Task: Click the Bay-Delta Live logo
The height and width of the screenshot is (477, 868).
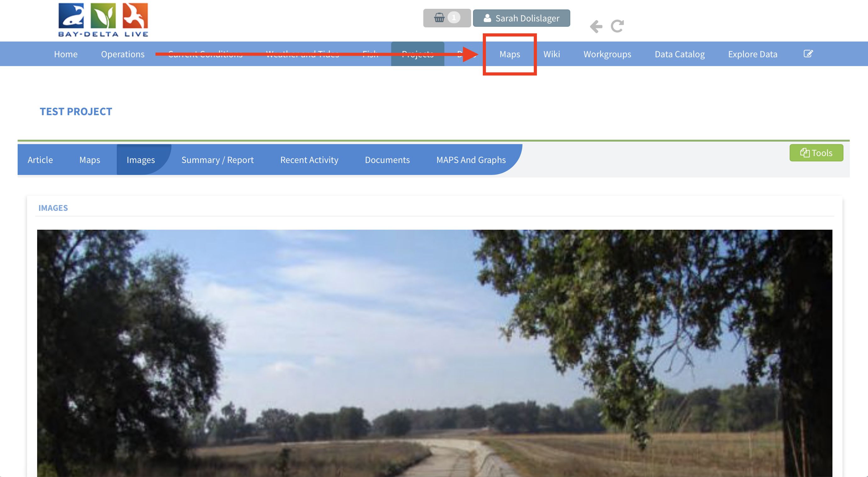Action: click(x=103, y=20)
